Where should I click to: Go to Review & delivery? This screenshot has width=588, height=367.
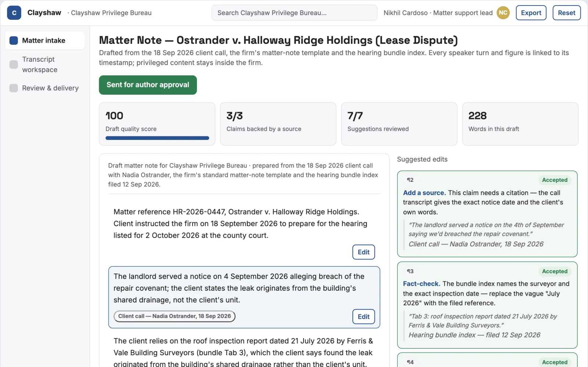point(45,88)
